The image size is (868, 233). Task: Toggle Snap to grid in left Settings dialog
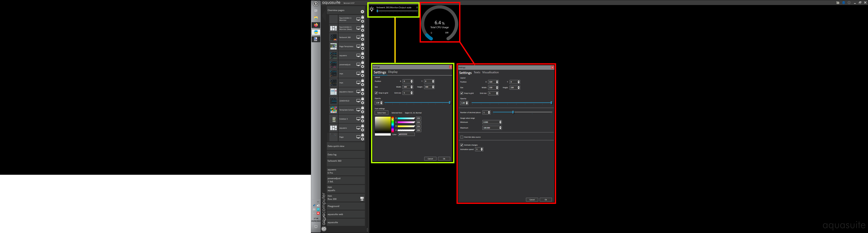coord(376,93)
